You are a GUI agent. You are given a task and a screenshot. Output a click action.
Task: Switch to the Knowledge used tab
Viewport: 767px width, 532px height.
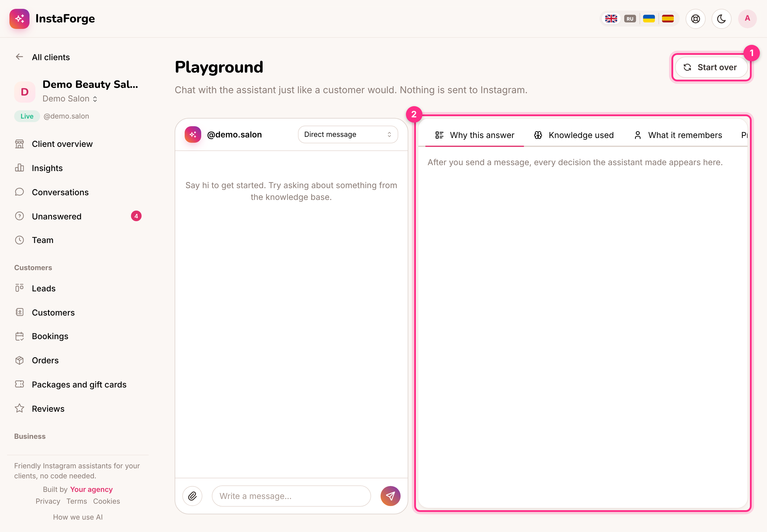(x=573, y=135)
